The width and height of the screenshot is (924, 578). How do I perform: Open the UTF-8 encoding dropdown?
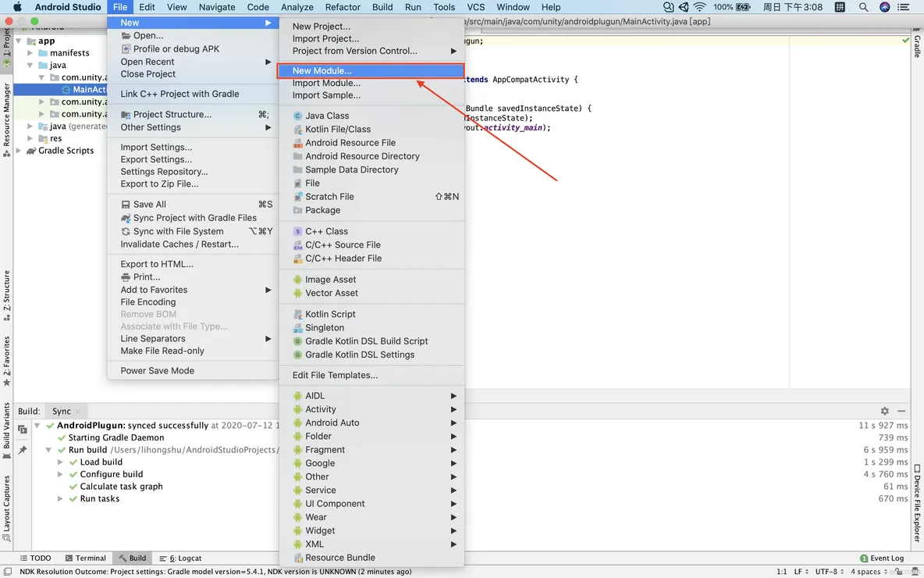(x=830, y=572)
